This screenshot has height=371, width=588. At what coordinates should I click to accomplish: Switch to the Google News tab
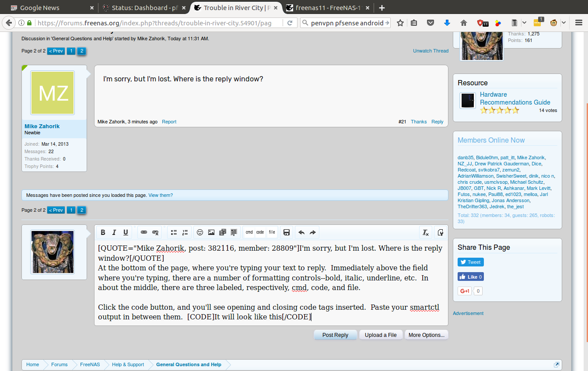click(x=52, y=7)
